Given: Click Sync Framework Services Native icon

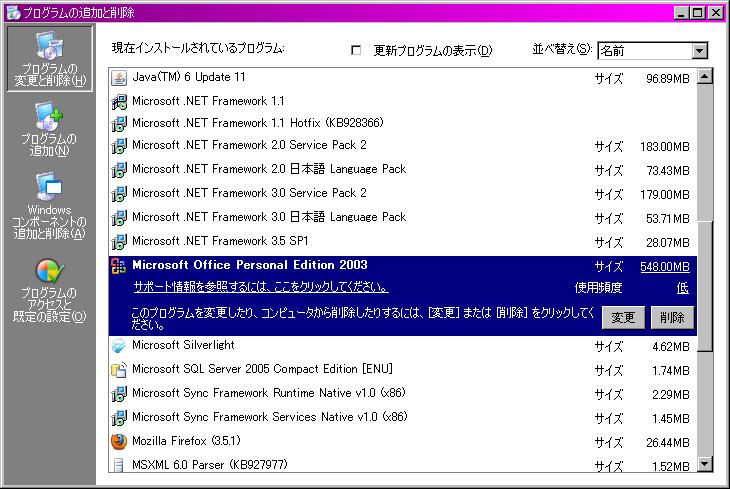Looking at the screenshot, I should 119,418.
